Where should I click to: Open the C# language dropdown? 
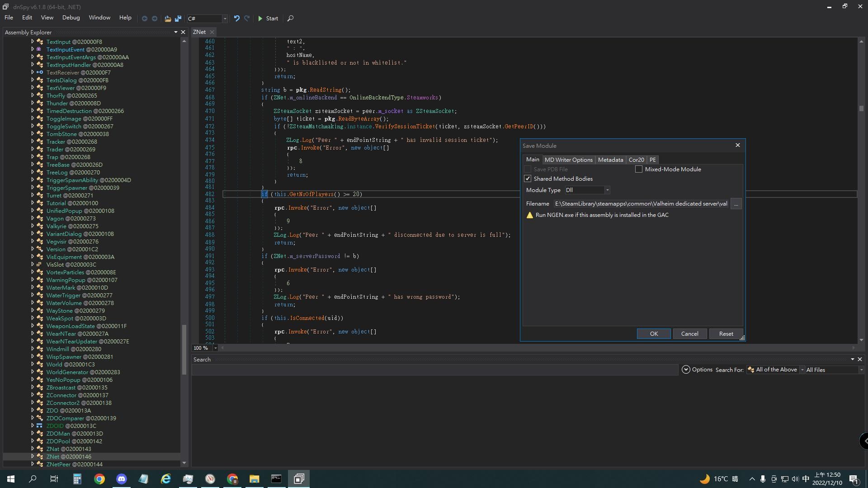225,19
